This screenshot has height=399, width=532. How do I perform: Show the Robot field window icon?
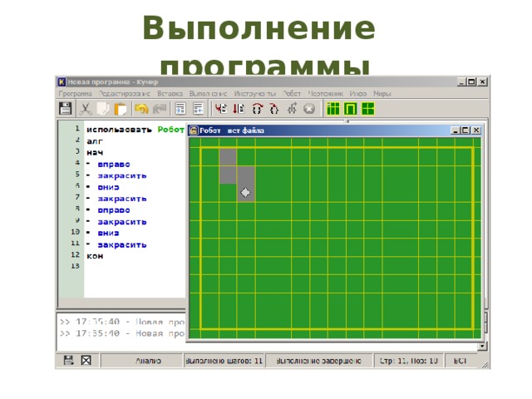pos(332,109)
